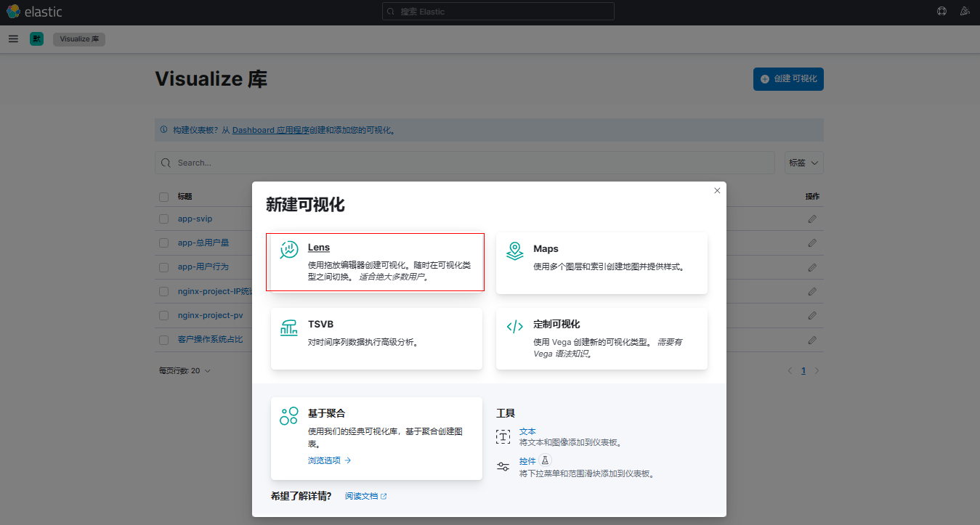
Task: Add the 控件 controls tool
Action: click(527, 461)
